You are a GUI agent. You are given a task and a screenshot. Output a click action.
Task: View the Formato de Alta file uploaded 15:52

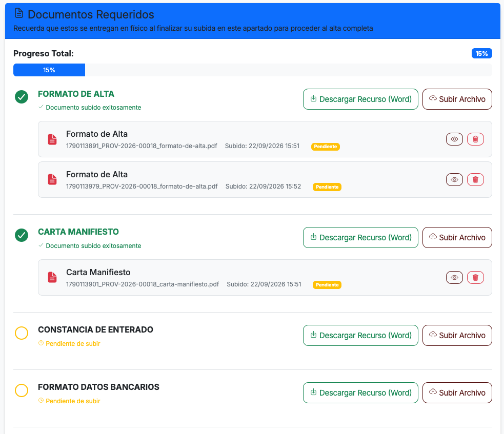454,179
